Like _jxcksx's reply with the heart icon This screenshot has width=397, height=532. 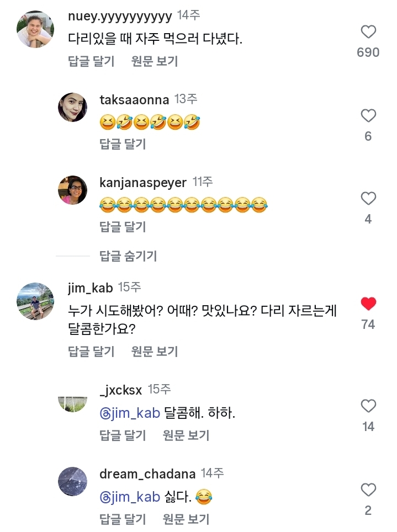click(x=368, y=407)
